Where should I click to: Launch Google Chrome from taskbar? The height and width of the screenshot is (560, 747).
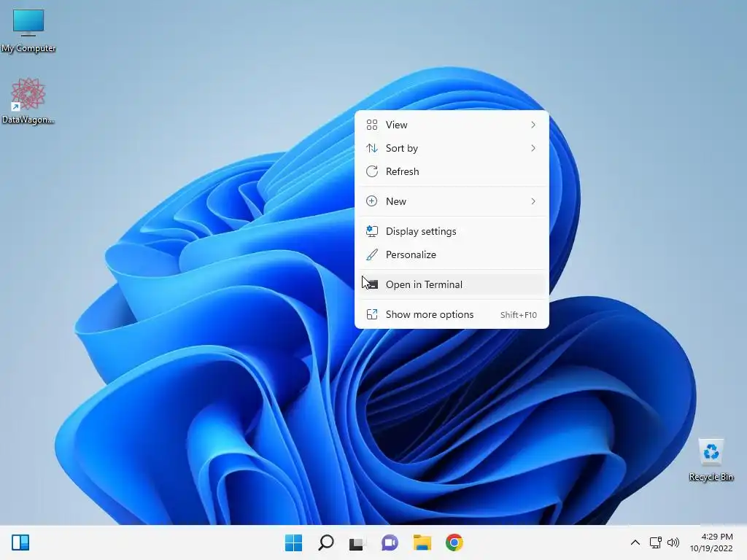pos(454,542)
